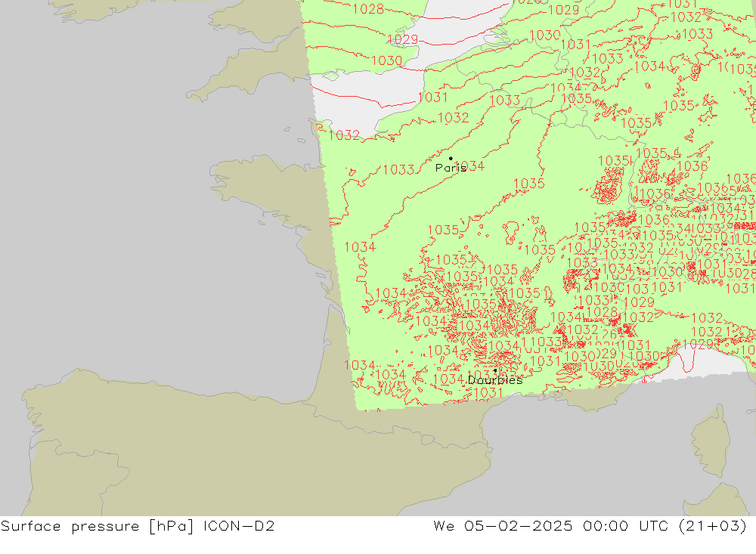The height and width of the screenshot is (554, 756).
Task: Click the Paris city label
Action: click(x=451, y=168)
